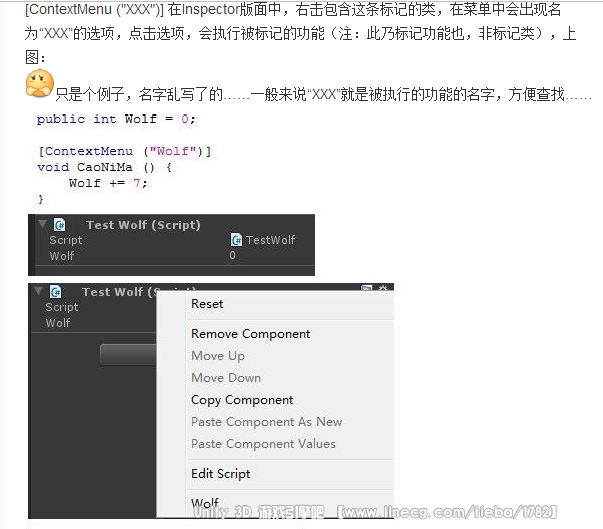Click C# script icon in lower Test Wolf header
Image resolution: width=603 pixels, height=529 pixels.
[x=55, y=292]
